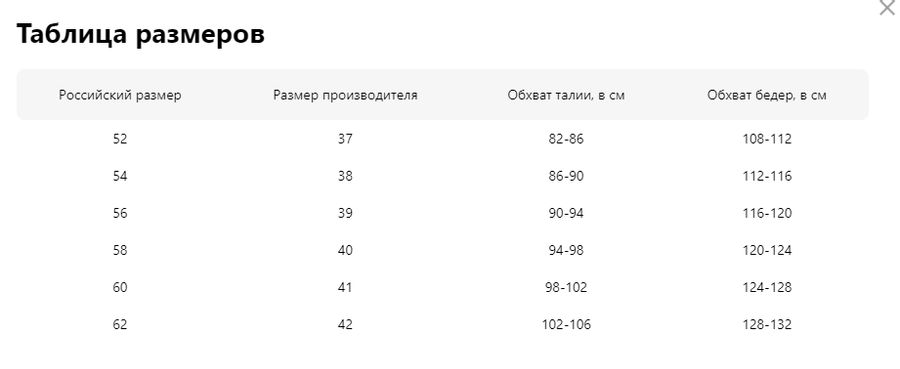The width and height of the screenshot is (900, 369).
Task: Click waist value 102-106
Action: coord(566,325)
